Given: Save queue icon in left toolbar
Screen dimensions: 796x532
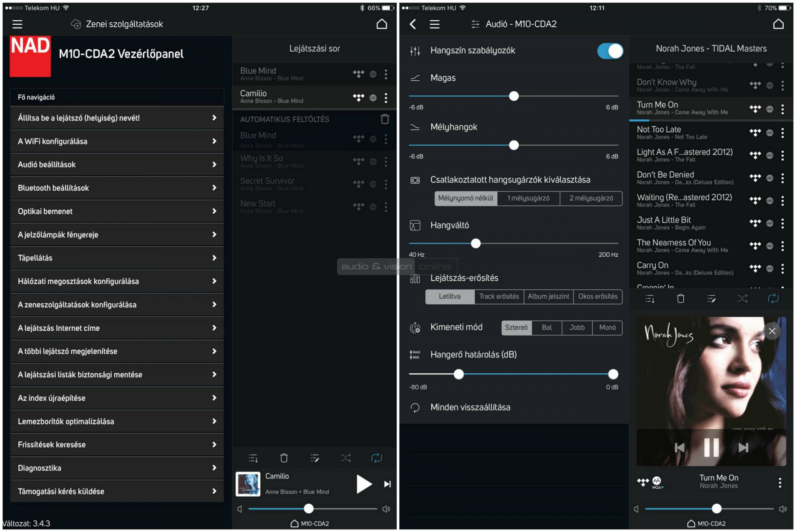Looking at the screenshot, I should coord(253,458).
